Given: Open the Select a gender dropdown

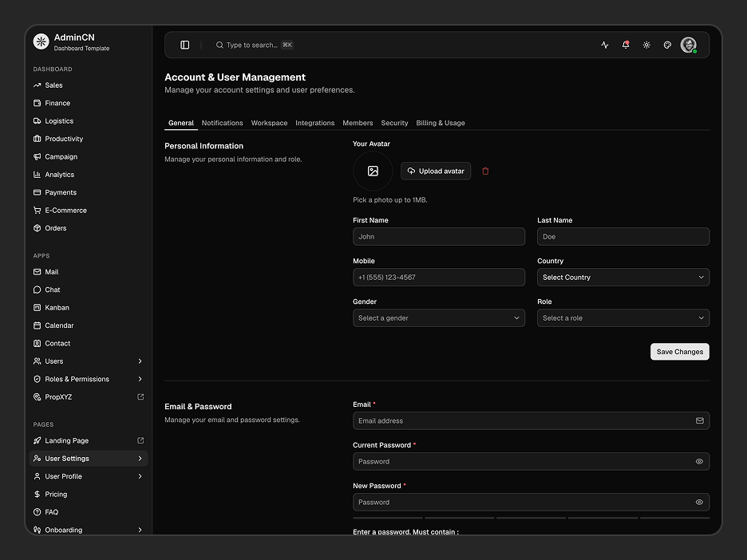Looking at the screenshot, I should 439,318.
